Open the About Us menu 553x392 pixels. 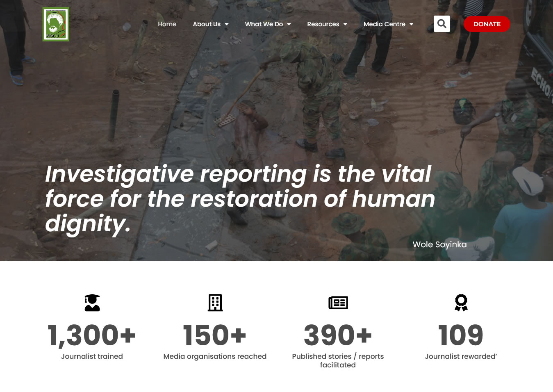(207, 24)
